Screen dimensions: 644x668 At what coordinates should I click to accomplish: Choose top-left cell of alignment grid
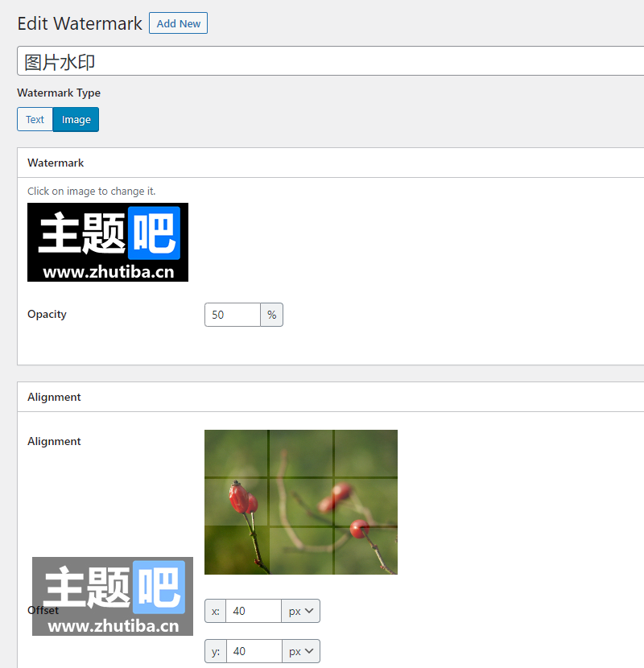[x=236, y=453]
